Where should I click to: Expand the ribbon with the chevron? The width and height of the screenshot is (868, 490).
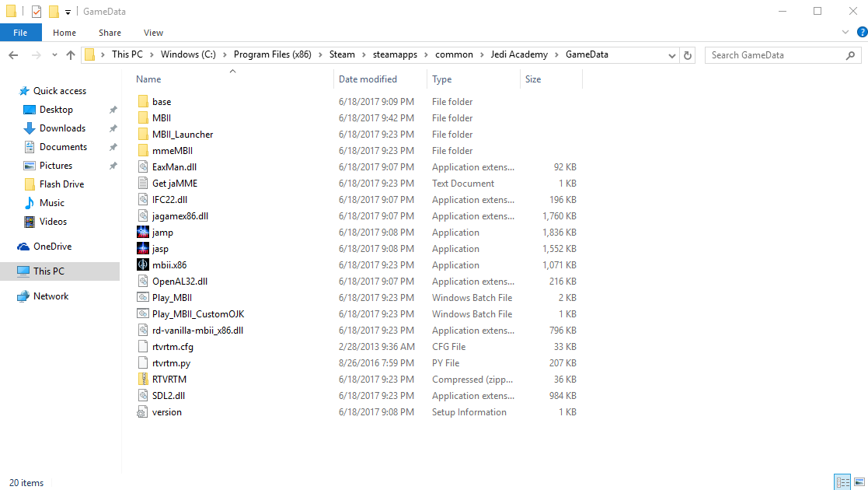pyautogui.click(x=845, y=33)
